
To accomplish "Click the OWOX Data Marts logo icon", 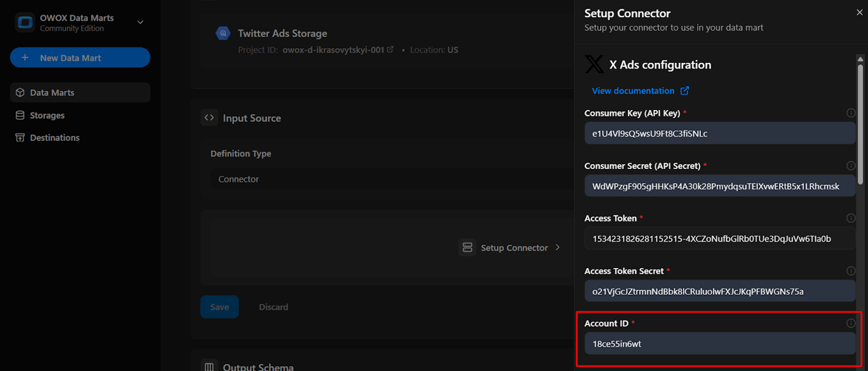I will (25, 23).
